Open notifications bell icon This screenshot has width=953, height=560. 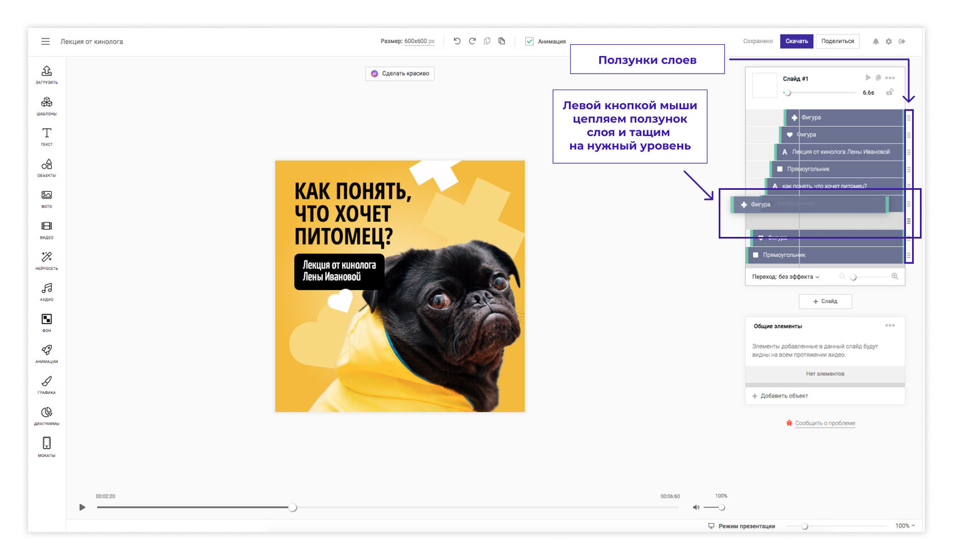pyautogui.click(x=876, y=41)
